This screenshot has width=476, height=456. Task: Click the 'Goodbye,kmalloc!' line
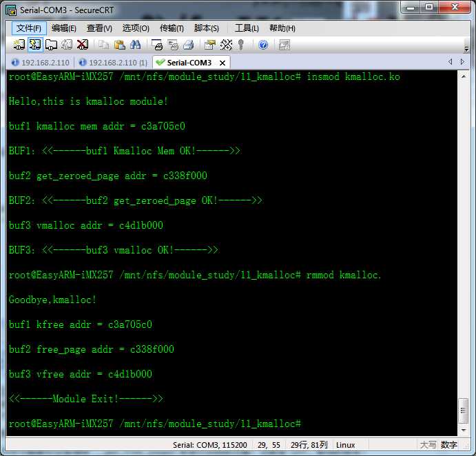52,300
